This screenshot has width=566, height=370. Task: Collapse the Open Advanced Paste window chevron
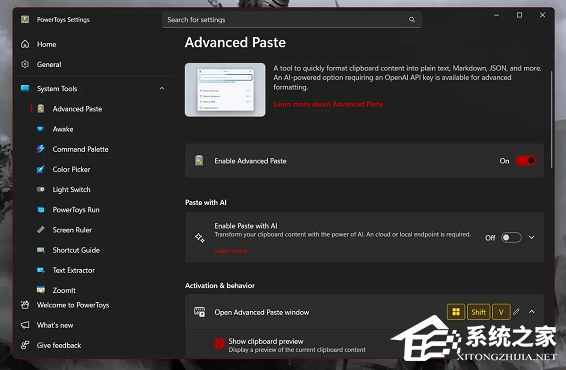[532, 312]
